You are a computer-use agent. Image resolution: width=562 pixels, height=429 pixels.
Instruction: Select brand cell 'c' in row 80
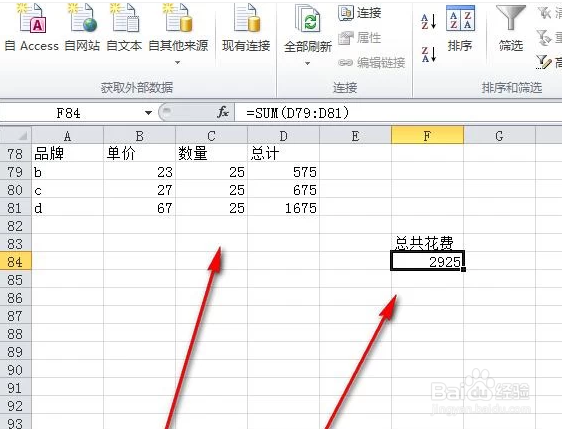(x=67, y=190)
